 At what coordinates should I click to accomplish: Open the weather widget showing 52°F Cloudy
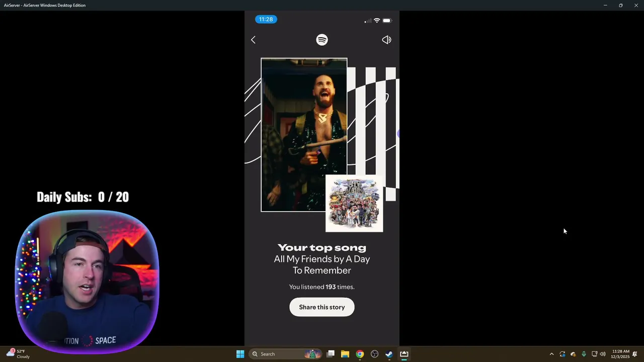(x=18, y=354)
